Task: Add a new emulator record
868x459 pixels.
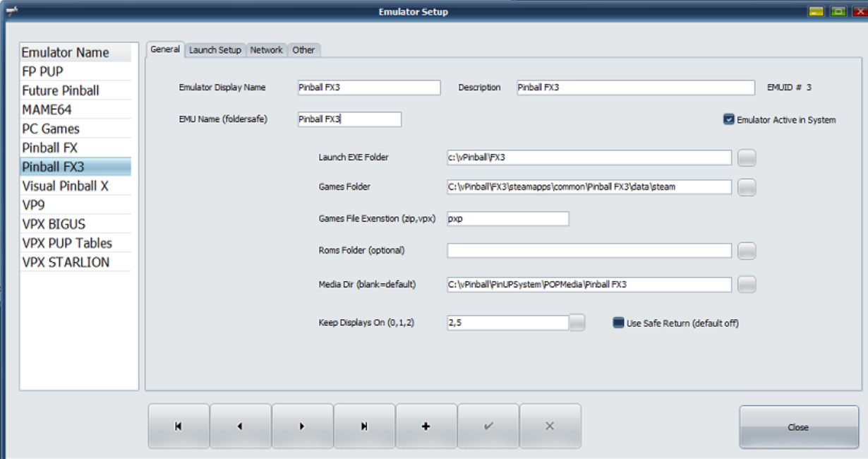Action: tap(427, 426)
